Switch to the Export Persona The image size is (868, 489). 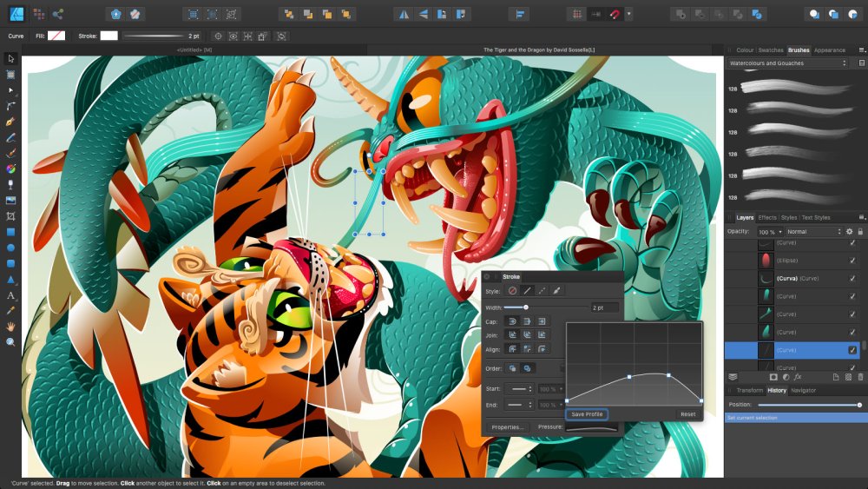click(x=57, y=14)
